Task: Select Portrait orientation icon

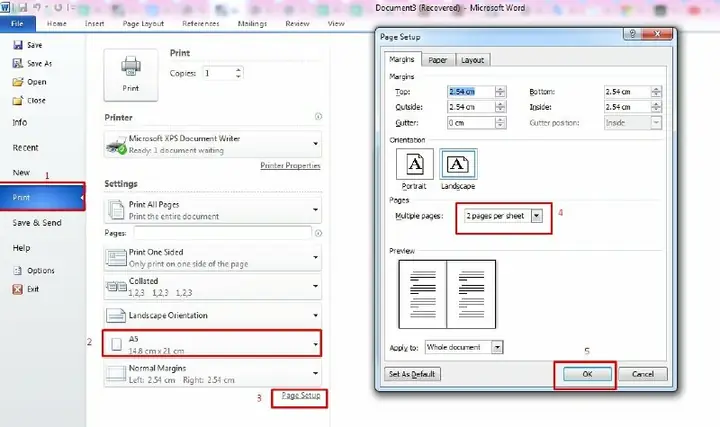Action: pyautogui.click(x=415, y=164)
